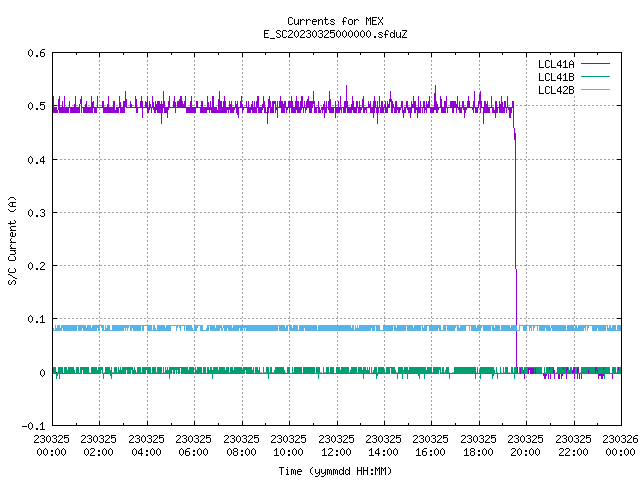Click the x-axis label 'Time (yymmdd HH:MM)'
Screen dimensions: 640x480
pos(335,471)
